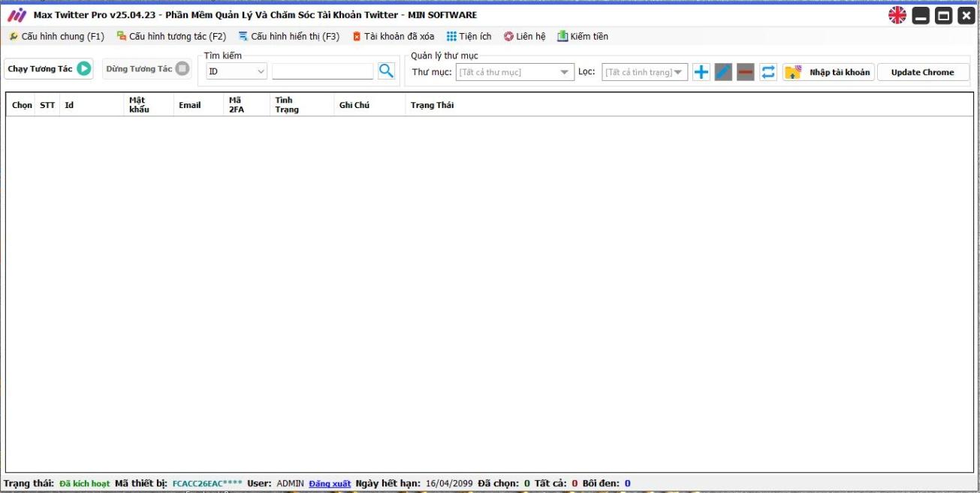The width and height of the screenshot is (980, 493).
Task: Click the Update Chrome button
Action: tap(922, 72)
